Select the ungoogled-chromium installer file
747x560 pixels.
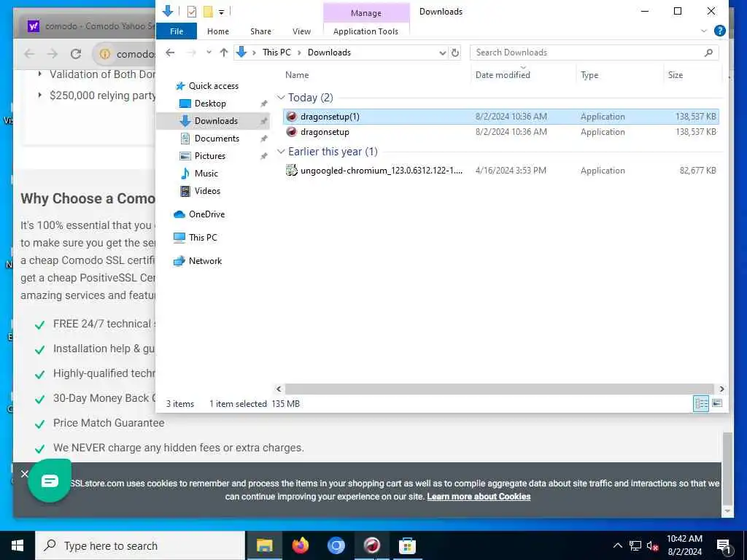[500, 171]
